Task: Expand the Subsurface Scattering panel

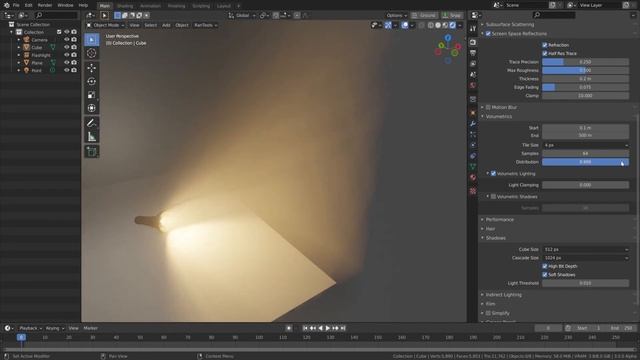Action: (510, 24)
